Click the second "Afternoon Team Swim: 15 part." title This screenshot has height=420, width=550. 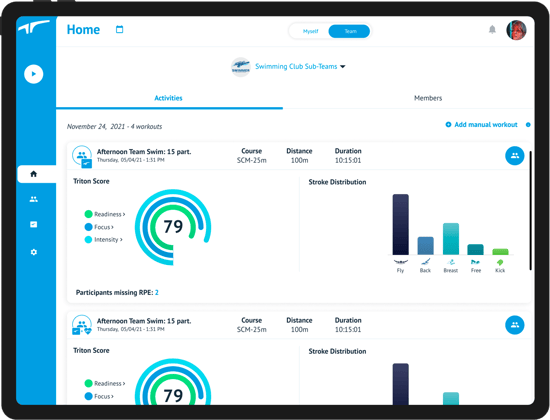144,321
